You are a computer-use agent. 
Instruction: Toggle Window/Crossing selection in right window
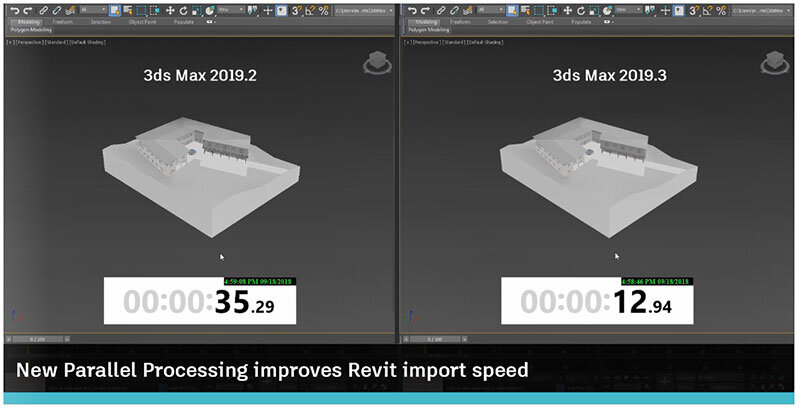(x=552, y=11)
